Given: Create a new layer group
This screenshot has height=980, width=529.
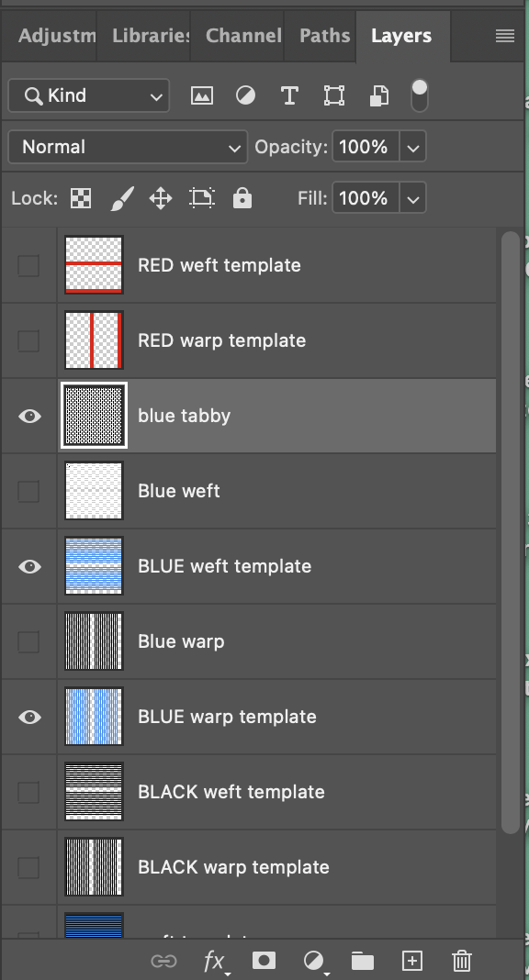Looking at the screenshot, I should coord(362,961).
